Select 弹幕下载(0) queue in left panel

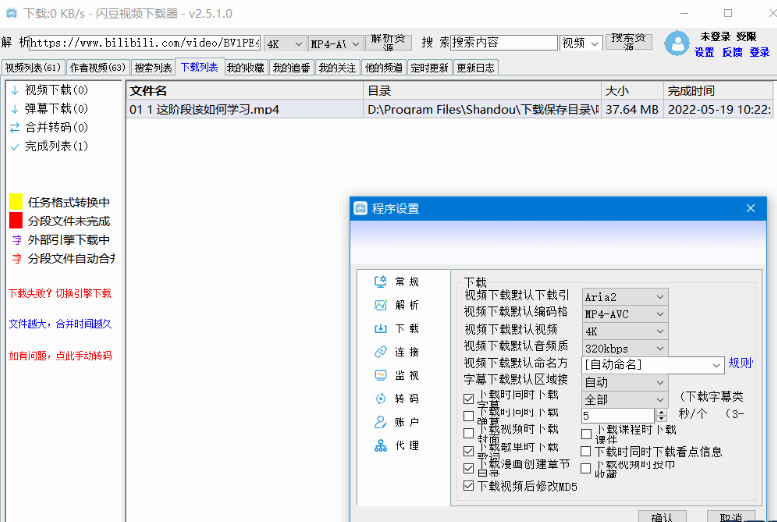49,109
